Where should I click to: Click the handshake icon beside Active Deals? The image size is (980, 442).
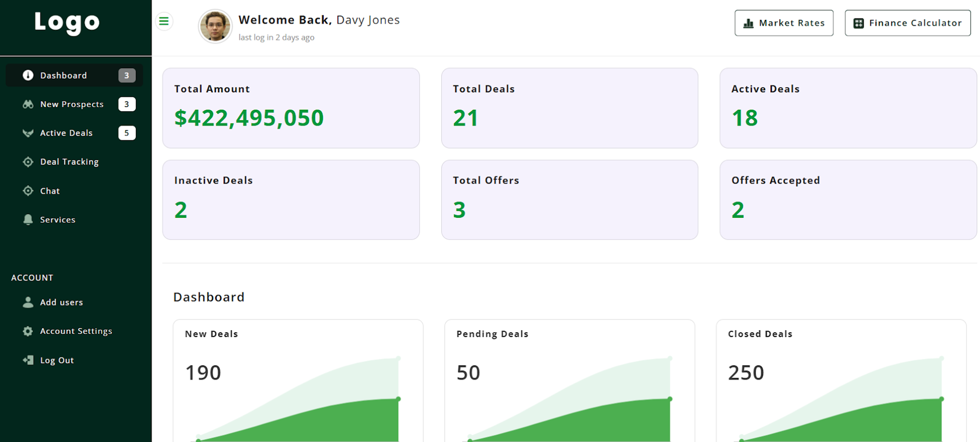(x=28, y=133)
